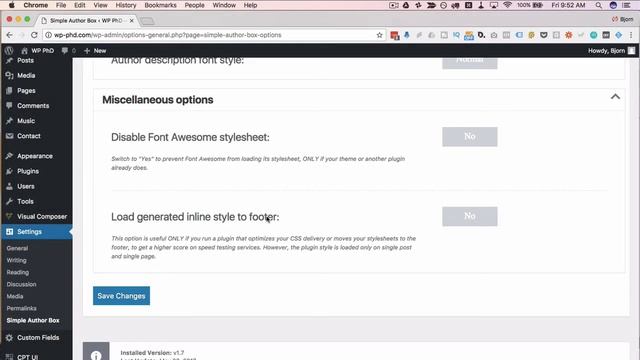The image size is (640, 360).
Task: Collapse the Miscellaneous options section
Action: [x=615, y=97]
